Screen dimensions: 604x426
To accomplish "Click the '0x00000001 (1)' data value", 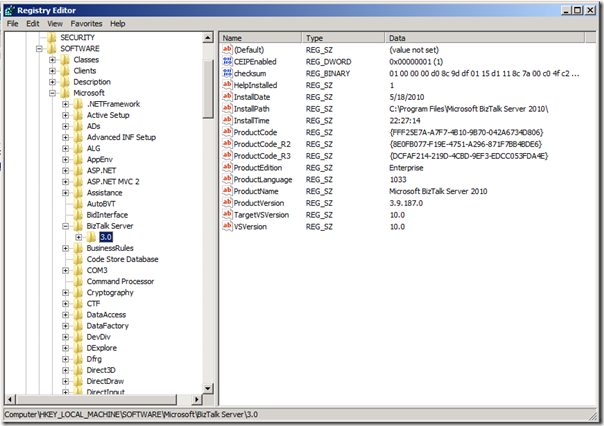I will 416,62.
